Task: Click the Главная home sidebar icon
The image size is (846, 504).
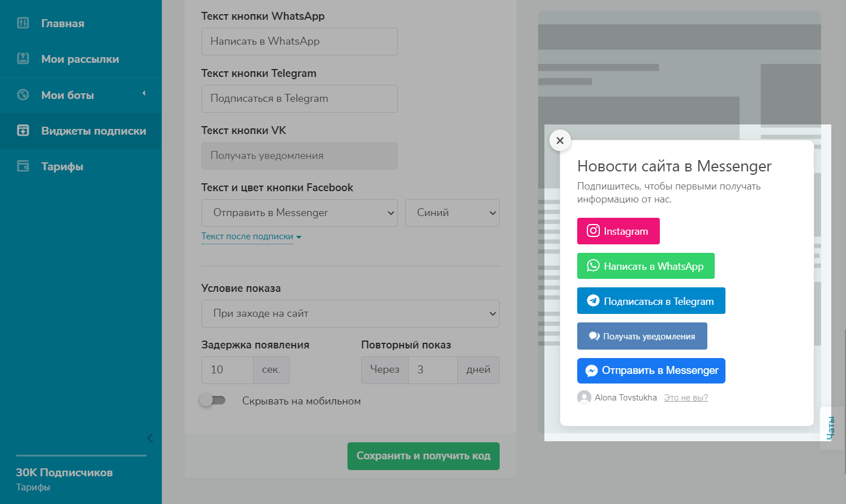Action: tap(23, 23)
